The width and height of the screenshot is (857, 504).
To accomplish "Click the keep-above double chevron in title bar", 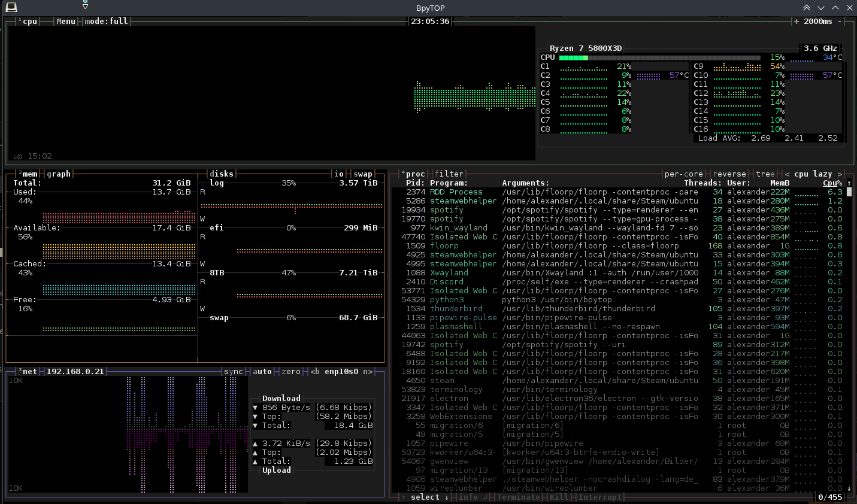I will click(807, 8).
